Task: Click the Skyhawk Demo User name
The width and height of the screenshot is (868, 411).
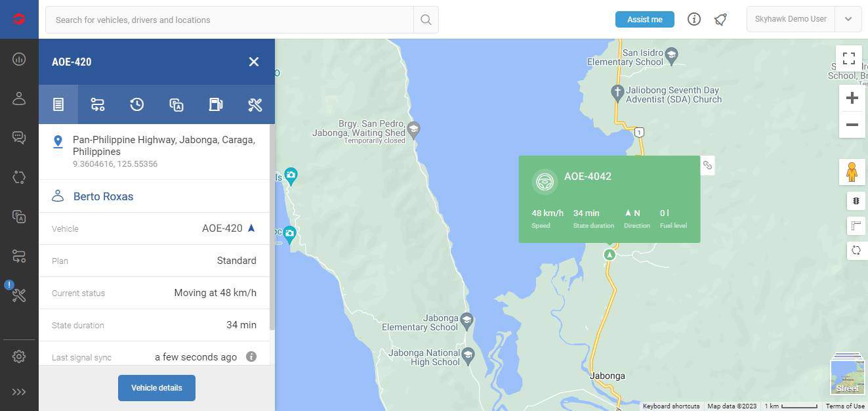Action: tap(791, 19)
